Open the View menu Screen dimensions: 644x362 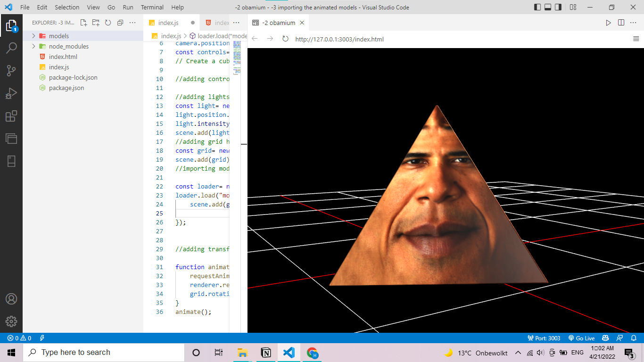click(x=93, y=7)
